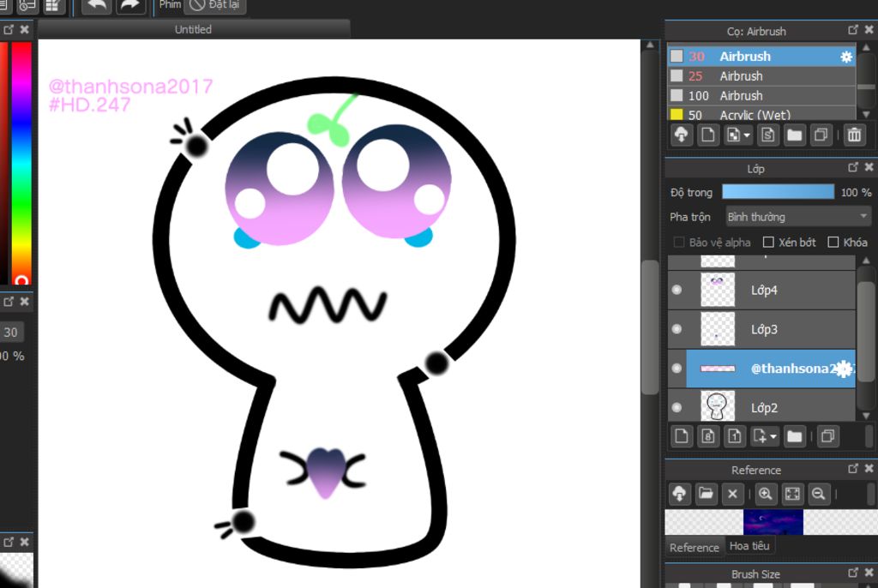The image size is (878, 588).
Task: Hide the Lớp4 layer
Action: coord(677,290)
